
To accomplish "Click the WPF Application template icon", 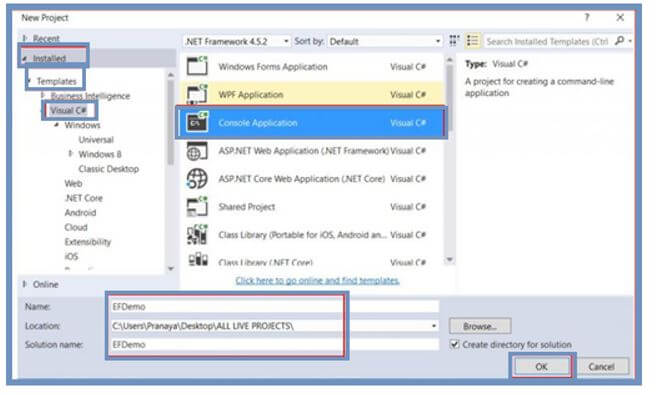I will click(x=197, y=94).
